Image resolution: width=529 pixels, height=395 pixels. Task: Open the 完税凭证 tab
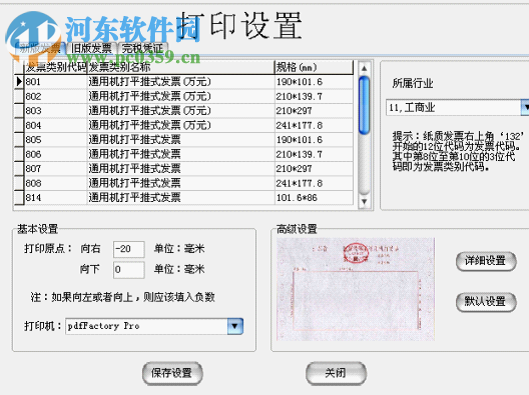[x=143, y=48]
